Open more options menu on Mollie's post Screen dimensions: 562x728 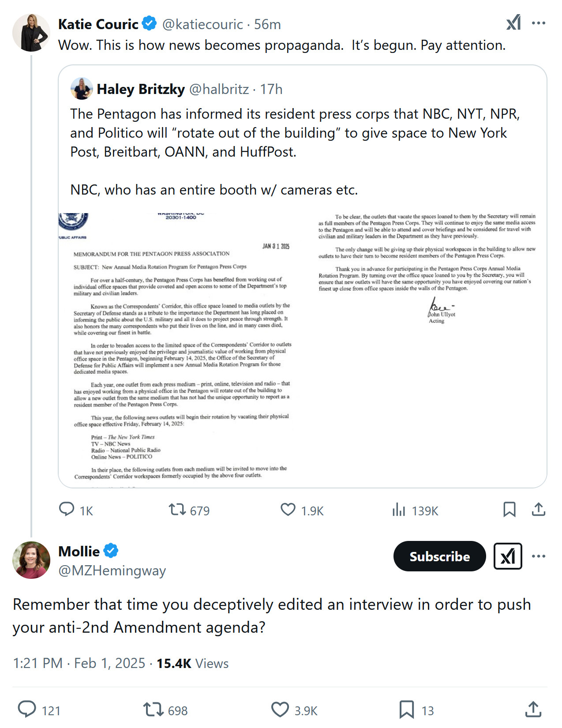pos(538,556)
